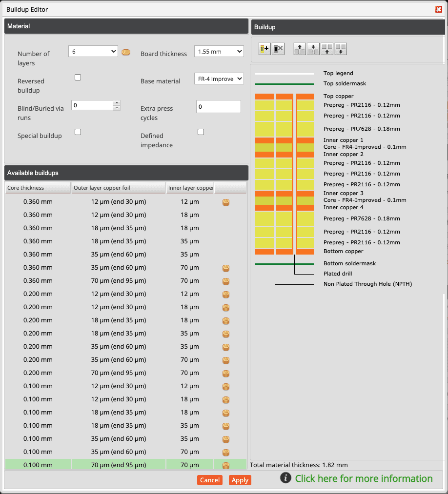Click coin icon in 0.100 mm 12 µm/18 µm row
The image size is (448, 494).
click(226, 400)
